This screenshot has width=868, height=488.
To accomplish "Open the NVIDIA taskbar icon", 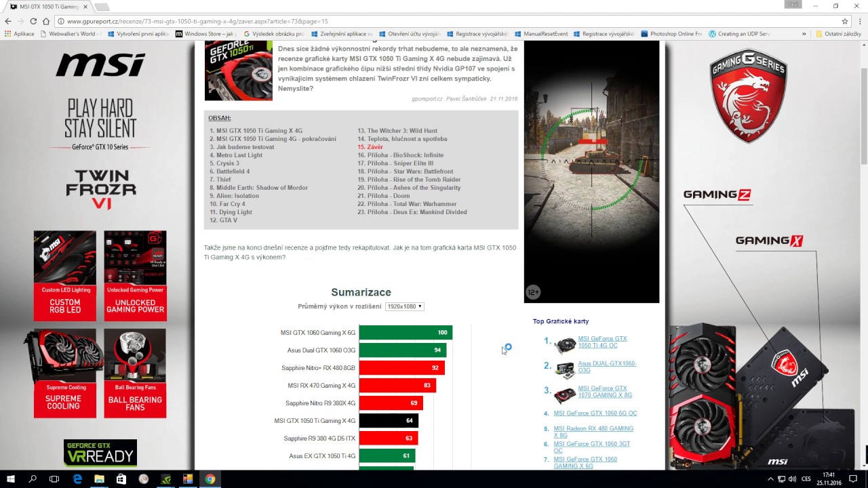I will coord(166,479).
